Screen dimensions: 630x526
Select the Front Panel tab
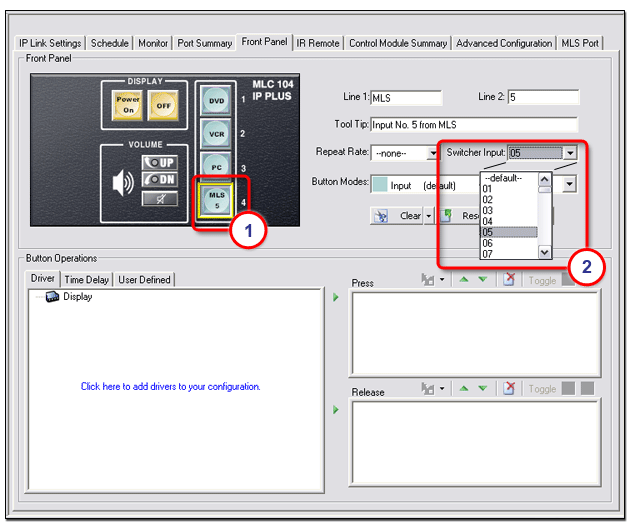pyautogui.click(x=264, y=42)
